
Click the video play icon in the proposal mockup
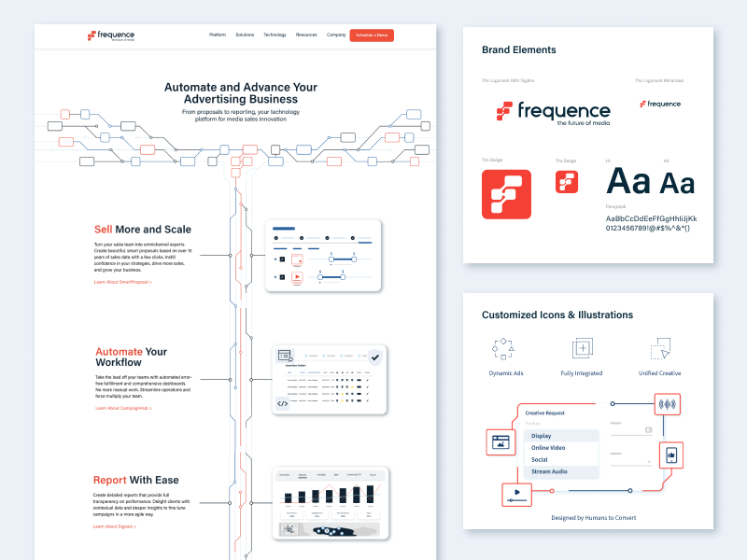tap(297, 276)
